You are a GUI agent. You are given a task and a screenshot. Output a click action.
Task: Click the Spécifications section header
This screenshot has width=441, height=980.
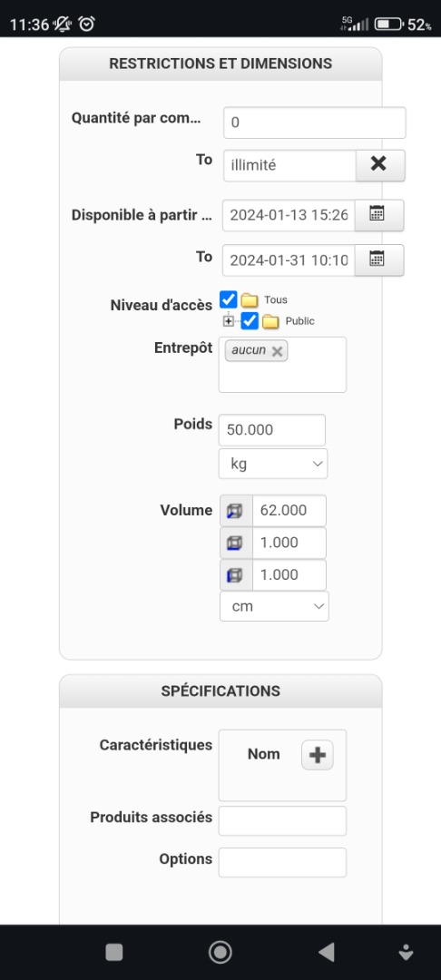[220, 691]
